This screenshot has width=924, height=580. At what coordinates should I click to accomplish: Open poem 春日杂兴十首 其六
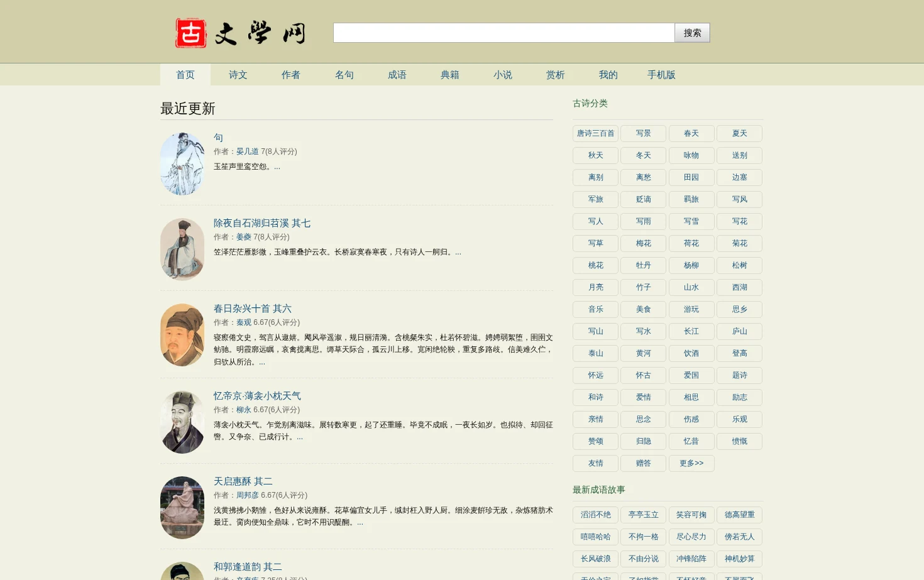[x=253, y=309]
